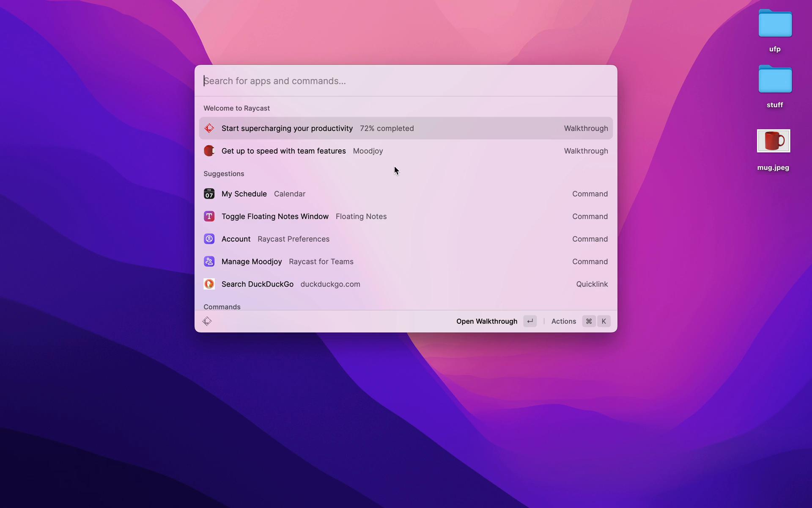Click the Calendar icon next to My Schedule
Screen dimensions: 812x508
click(x=208, y=193)
